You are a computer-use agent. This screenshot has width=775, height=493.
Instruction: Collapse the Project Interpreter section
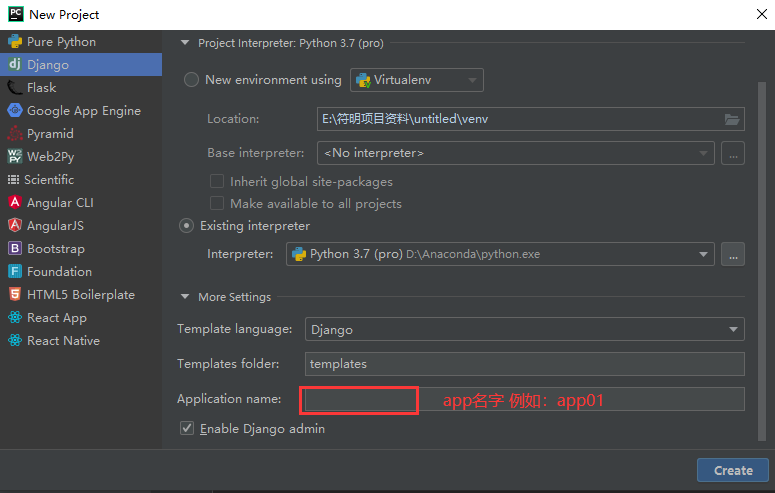[x=185, y=43]
